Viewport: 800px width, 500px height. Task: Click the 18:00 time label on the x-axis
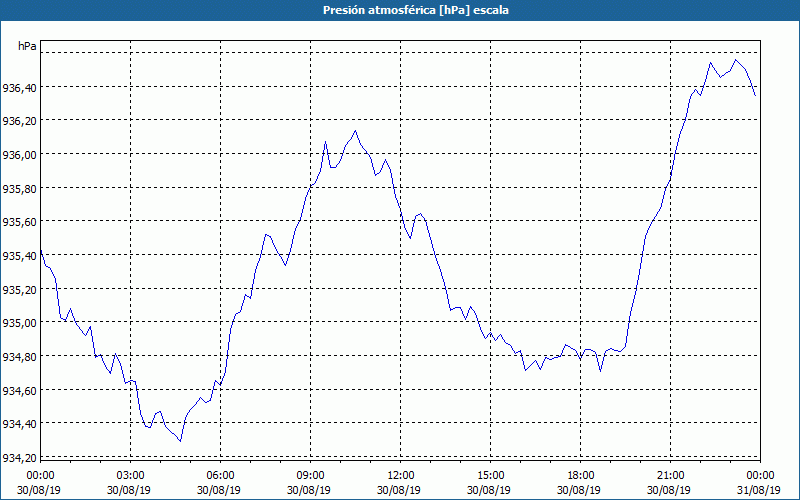point(581,476)
